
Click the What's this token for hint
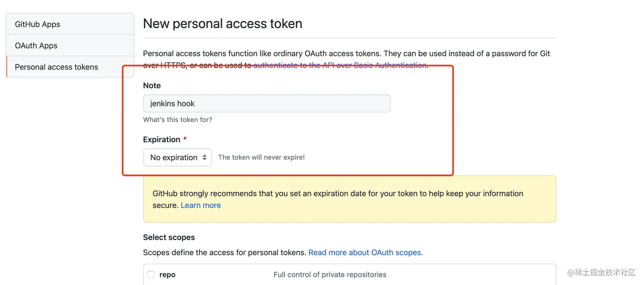(x=178, y=120)
